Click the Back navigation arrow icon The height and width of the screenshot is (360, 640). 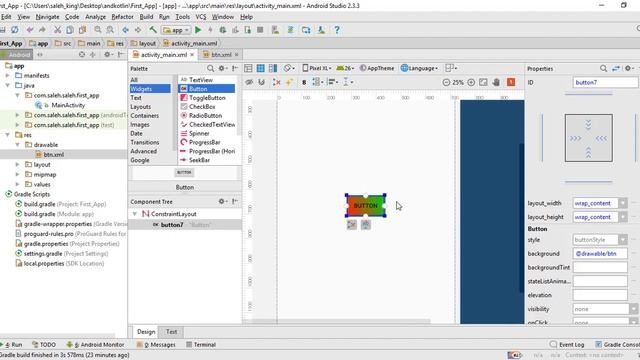pos(125,30)
